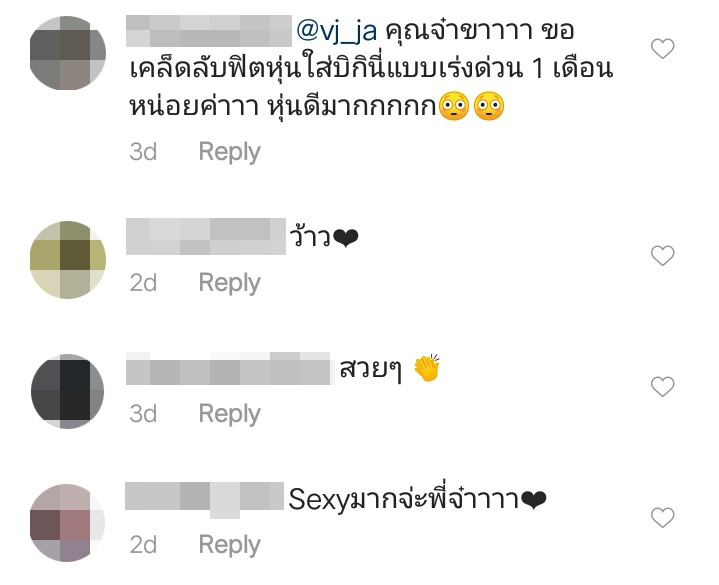Tap the heart next to the ว้าว comment
The height and width of the screenshot is (585, 719).
663,255
